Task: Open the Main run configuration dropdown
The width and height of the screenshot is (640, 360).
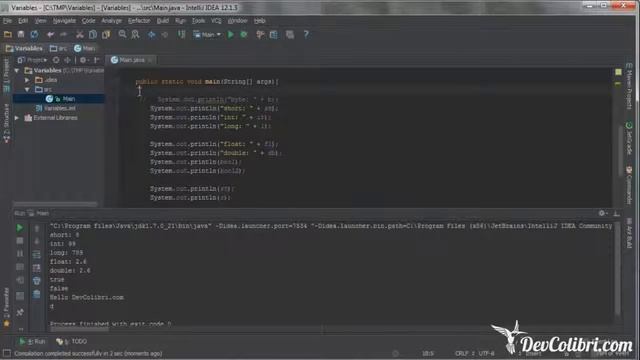Action: (x=207, y=35)
